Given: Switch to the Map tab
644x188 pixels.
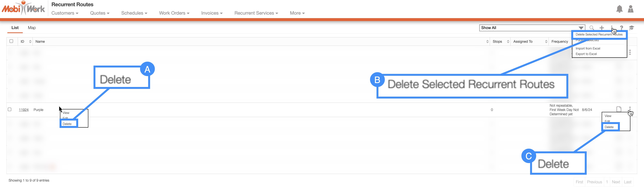Looking at the screenshot, I should tap(32, 27).
